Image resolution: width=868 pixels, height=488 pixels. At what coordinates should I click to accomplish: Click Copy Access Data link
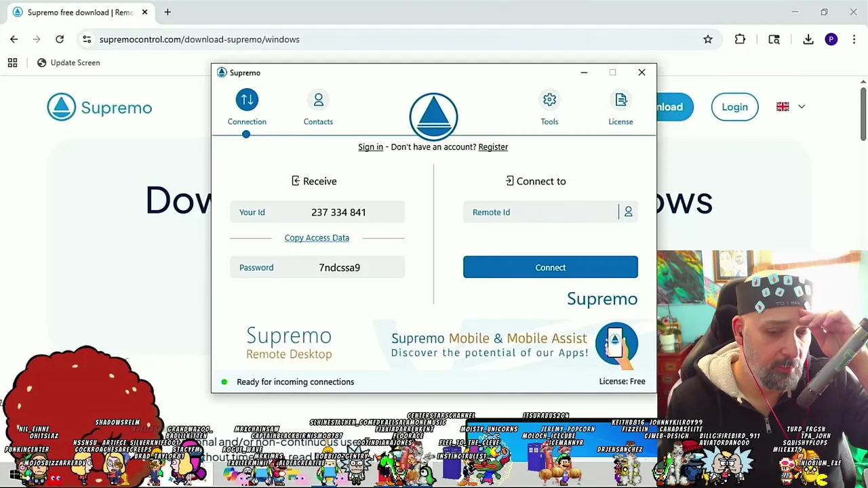tap(317, 238)
